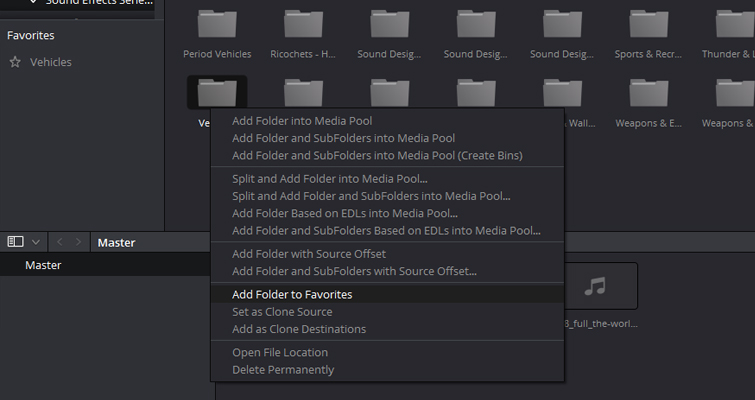Open Vehicles in the Favorites list
Screen dimensions: 755x400
(x=51, y=62)
